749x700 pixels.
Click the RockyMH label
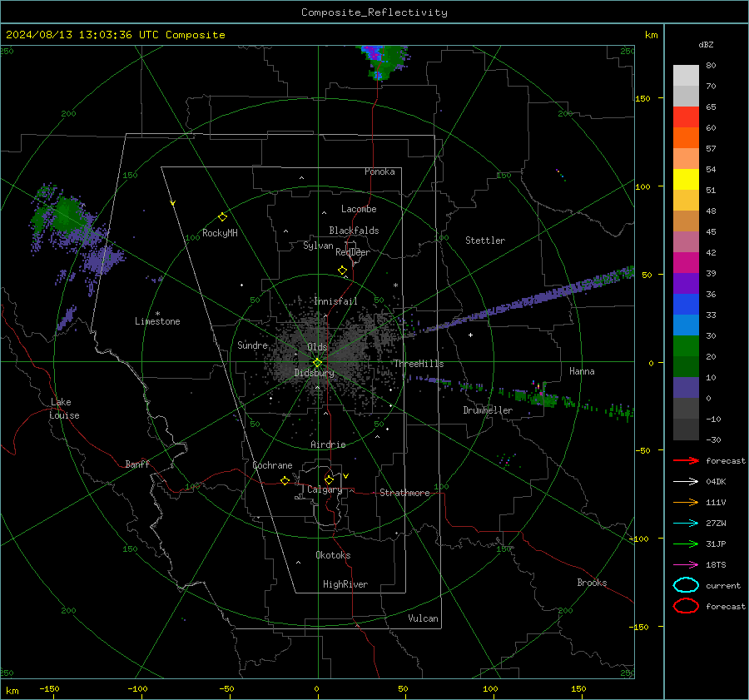(220, 233)
